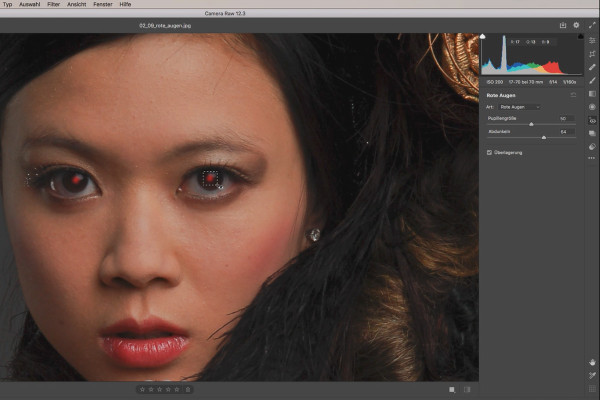Switch to single image view icon

[452, 390]
